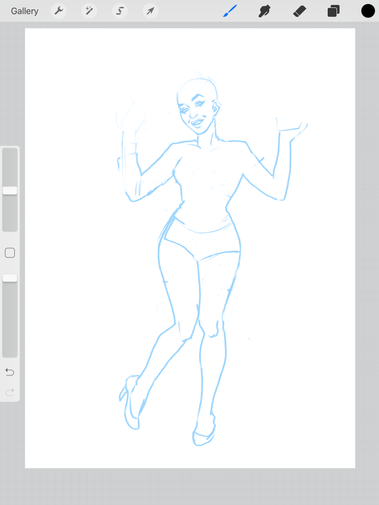Open the black active color swatch
This screenshot has width=379, height=505.
[x=368, y=11]
